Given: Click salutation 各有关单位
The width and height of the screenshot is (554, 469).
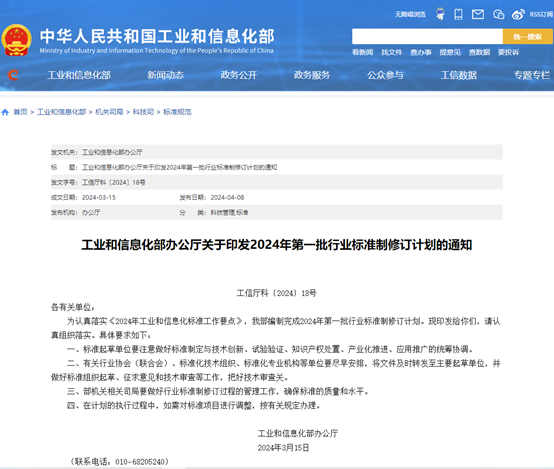Looking at the screenshot, I should click(72, 307).
